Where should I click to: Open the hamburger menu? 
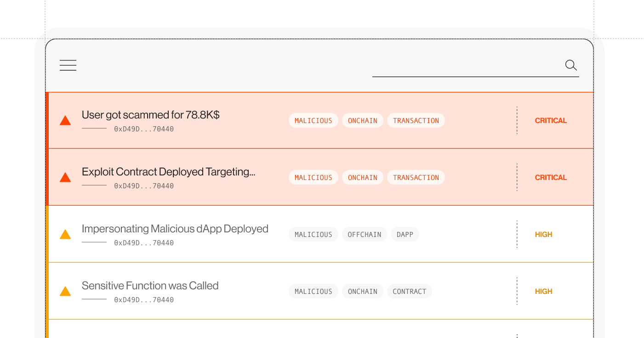[x=68, y=65]
